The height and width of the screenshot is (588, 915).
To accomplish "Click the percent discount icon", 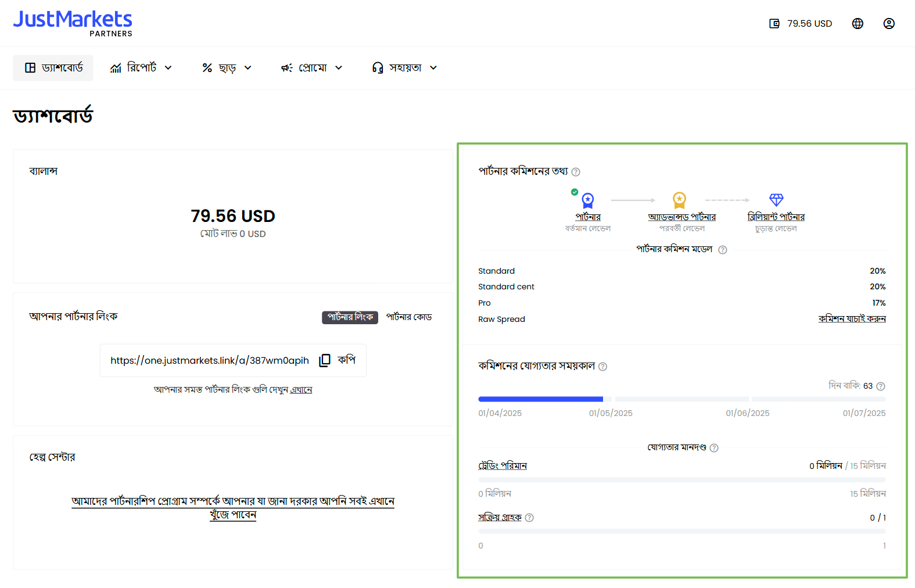I will (207, 68).
